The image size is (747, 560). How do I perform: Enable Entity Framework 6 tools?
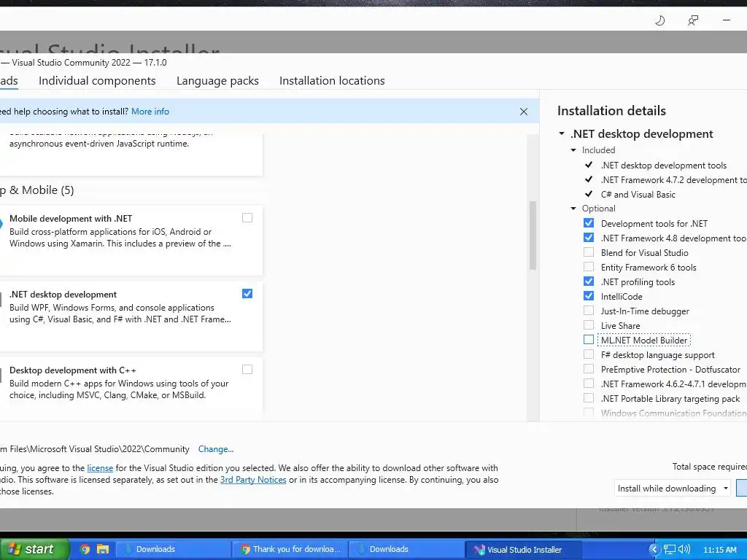pyautogui.click(x=589, y=267)
